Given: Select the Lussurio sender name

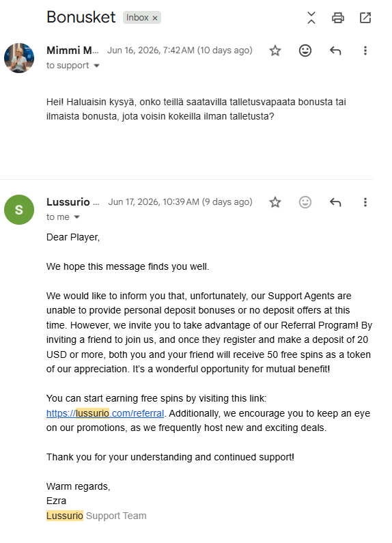Looking at the screenshot, I should 72,202.
